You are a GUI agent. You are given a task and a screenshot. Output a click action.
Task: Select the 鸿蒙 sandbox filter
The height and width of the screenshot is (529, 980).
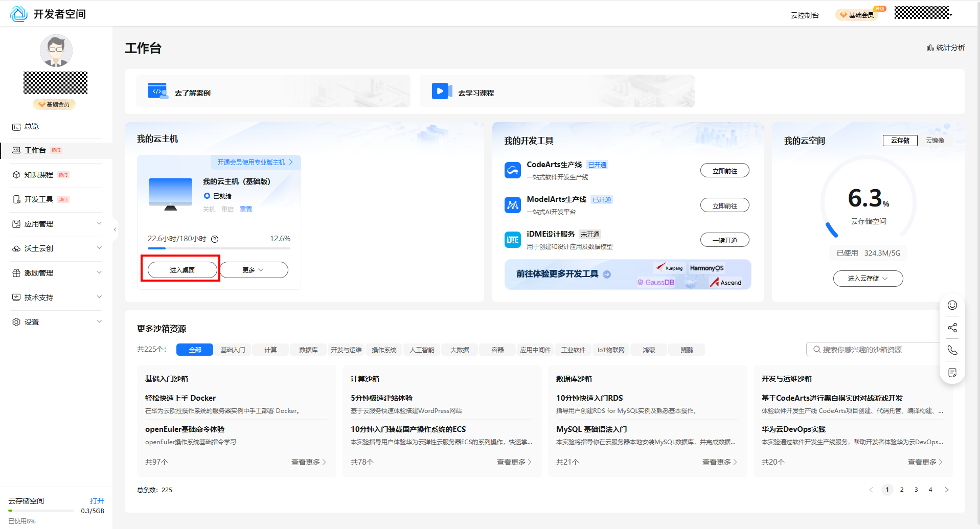click(649, 350)
